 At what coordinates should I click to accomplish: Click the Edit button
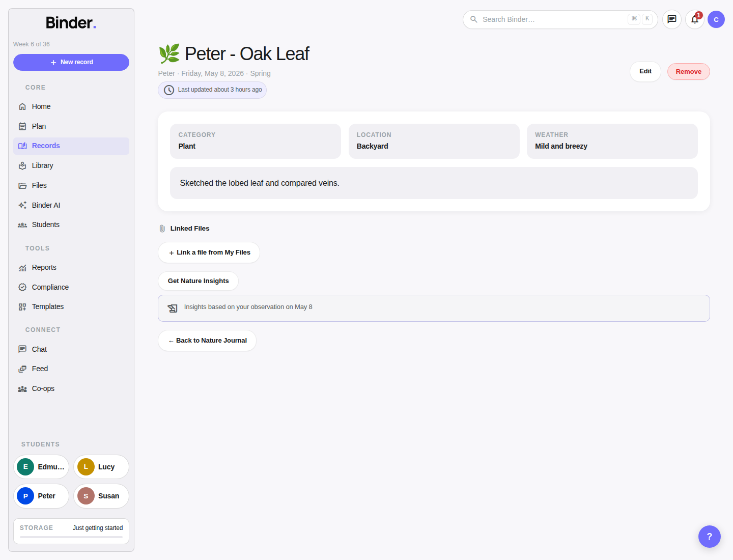point(645,71)
